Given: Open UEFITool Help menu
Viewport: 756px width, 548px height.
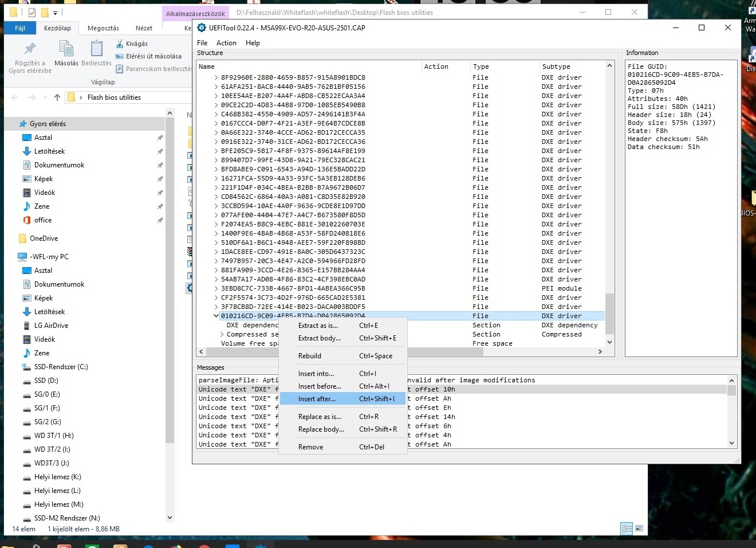Looking at the screenshot, I should pyautogui.click(x=253, y=43).
